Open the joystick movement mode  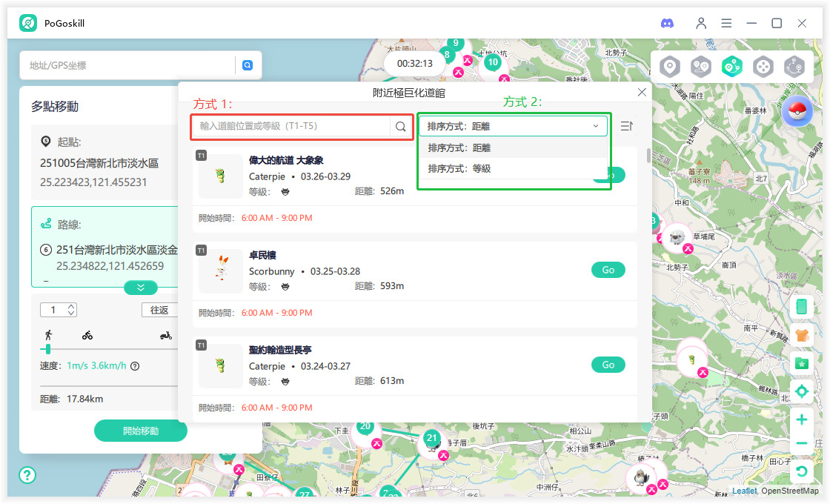click(763, 66)
